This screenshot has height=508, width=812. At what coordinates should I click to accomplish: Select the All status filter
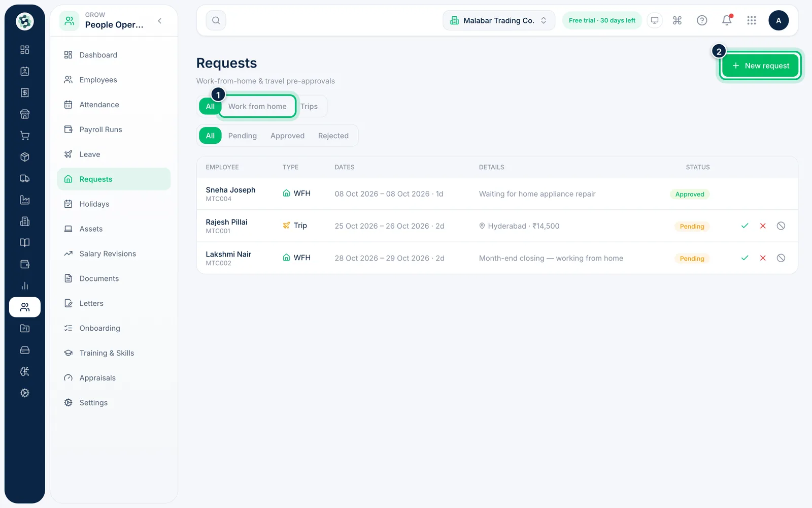pyautogui.click(x=210, y=136)
